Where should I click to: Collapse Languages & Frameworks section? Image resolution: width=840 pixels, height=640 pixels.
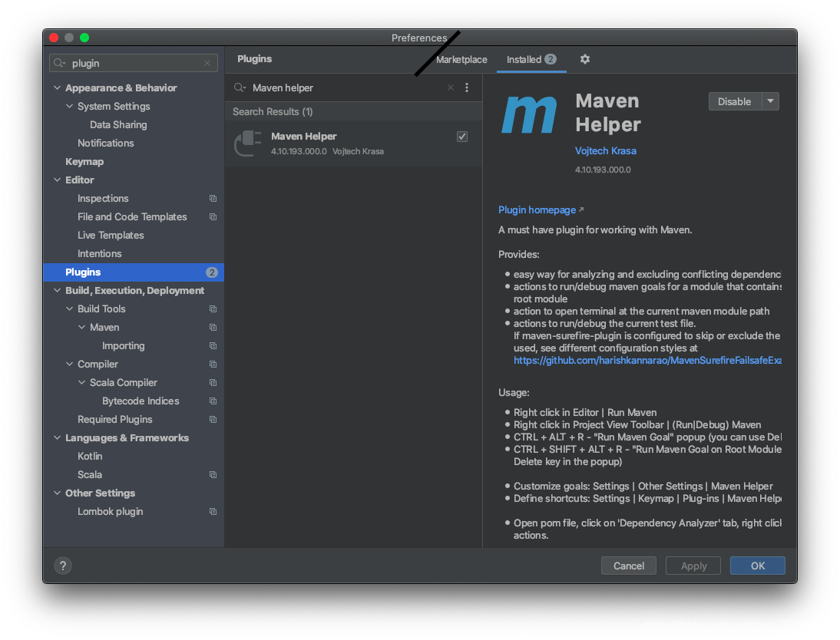[x=58, y=437]
